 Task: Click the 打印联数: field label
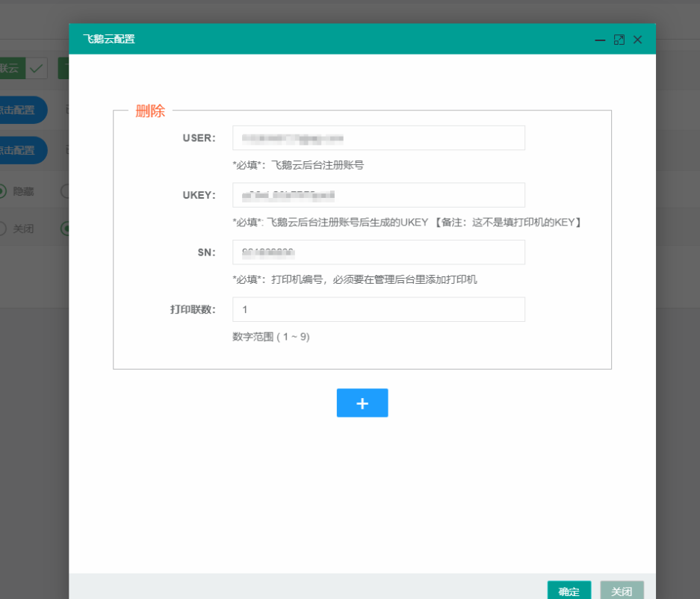[x=193, y=309]
